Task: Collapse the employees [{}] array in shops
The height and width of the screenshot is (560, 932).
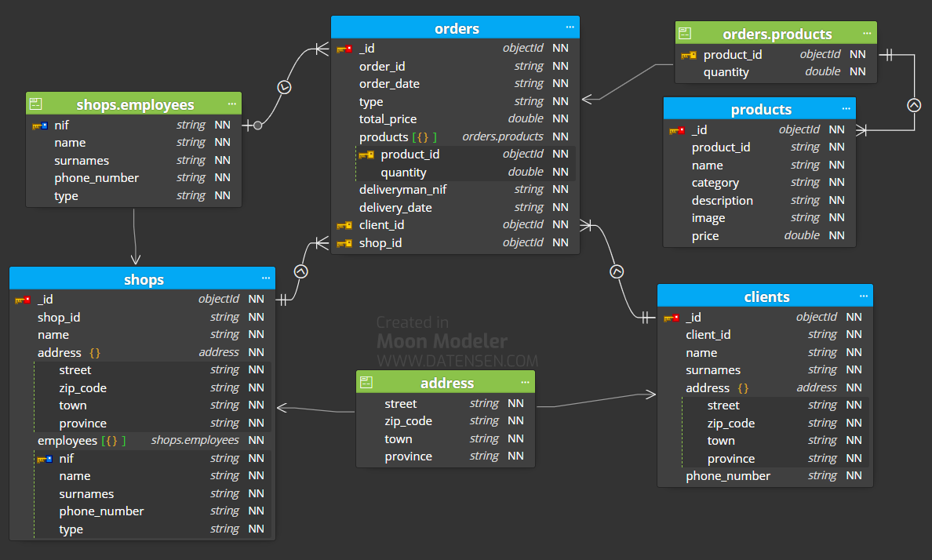Action: click(x=114, y=440)
